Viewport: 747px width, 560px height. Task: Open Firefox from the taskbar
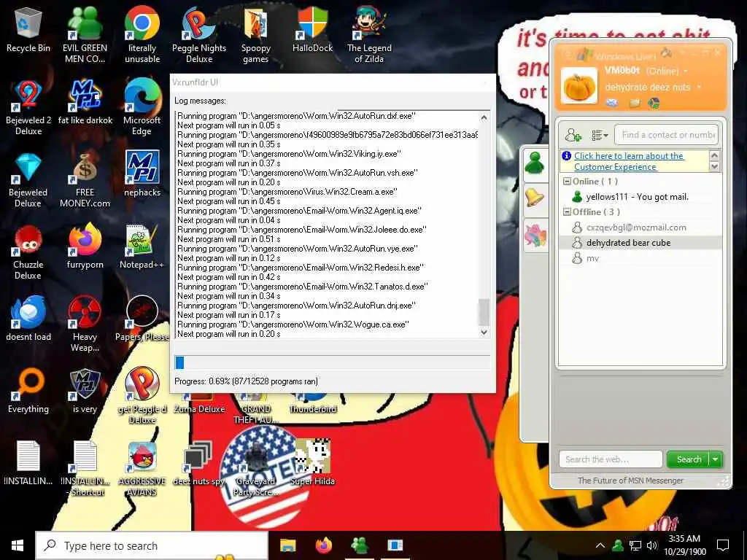pos(323,545)
